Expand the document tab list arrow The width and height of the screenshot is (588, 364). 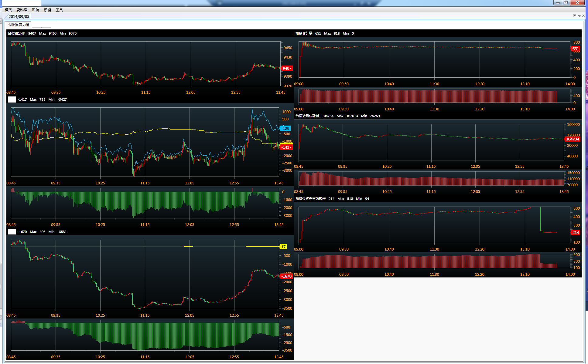[x=579, y=16]
